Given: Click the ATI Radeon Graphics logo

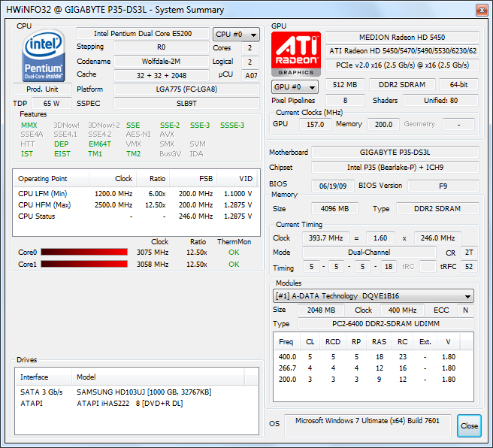Looking at the screenshot, I should [295, 55].
